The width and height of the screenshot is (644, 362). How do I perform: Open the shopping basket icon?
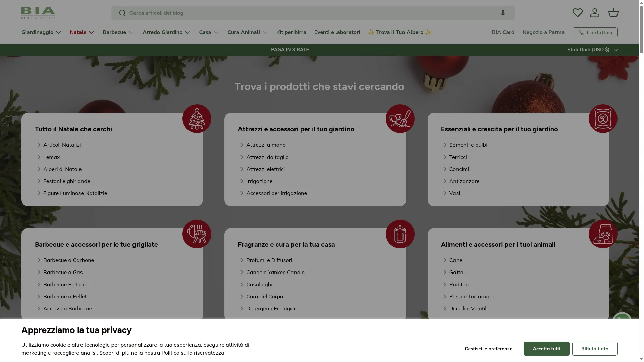[613, 13]
